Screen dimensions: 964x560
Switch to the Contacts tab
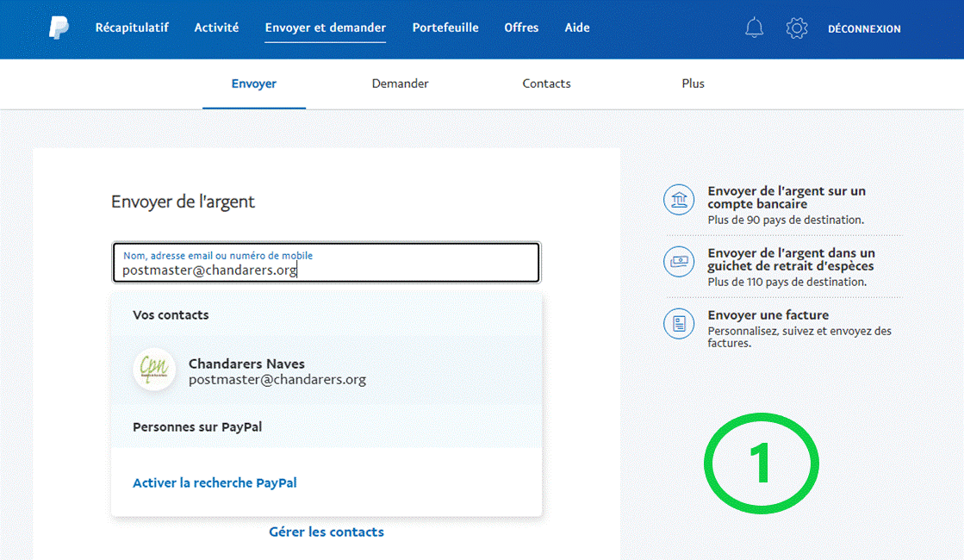coord(546,84)
